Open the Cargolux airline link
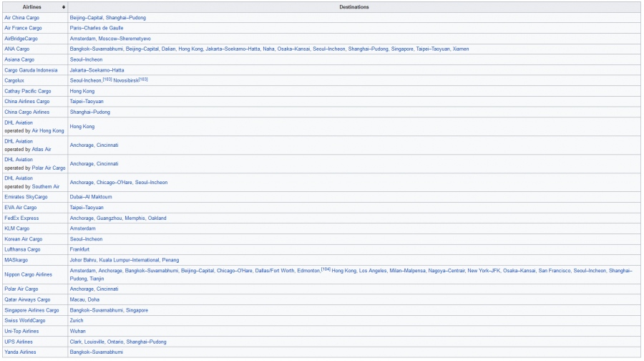 coord(14,80)
